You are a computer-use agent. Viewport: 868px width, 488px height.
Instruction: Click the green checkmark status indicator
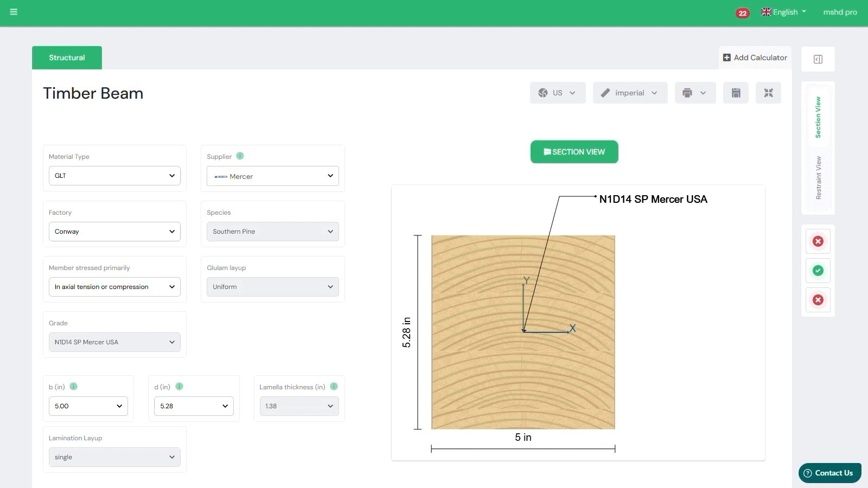[x=818, y=271]
